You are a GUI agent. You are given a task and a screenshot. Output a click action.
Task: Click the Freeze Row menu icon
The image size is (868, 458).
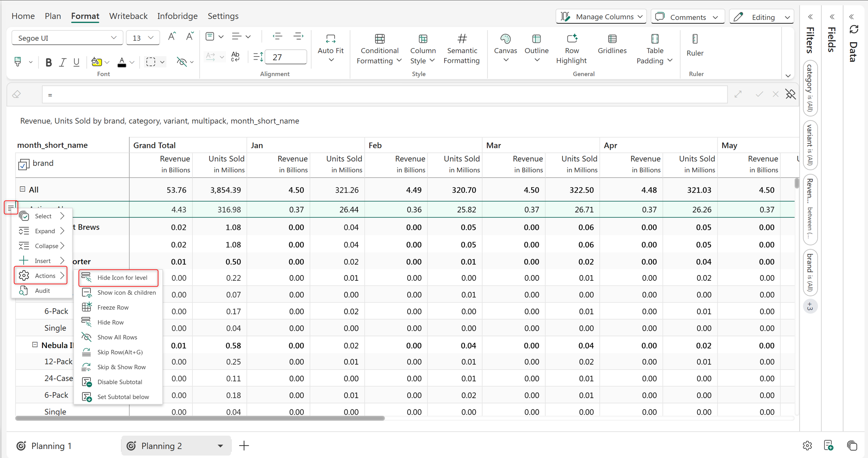pos(87,307)
